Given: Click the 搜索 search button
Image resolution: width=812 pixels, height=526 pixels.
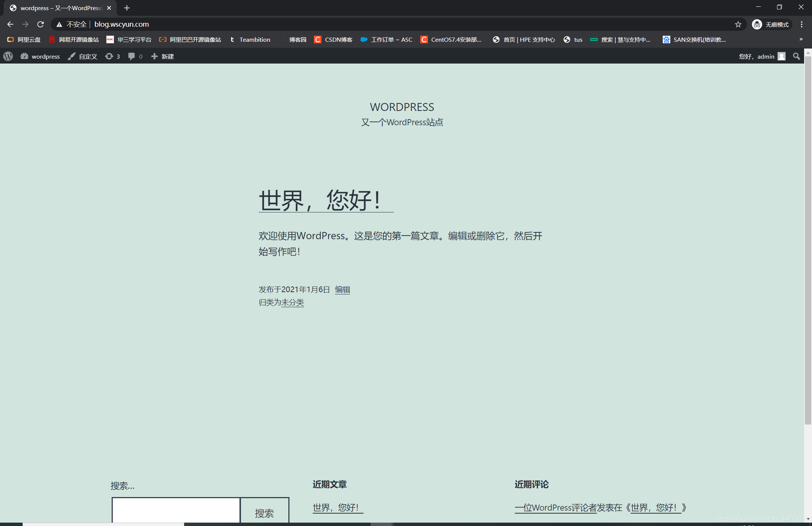Looking at the screenshot, I should coord(265,511).
